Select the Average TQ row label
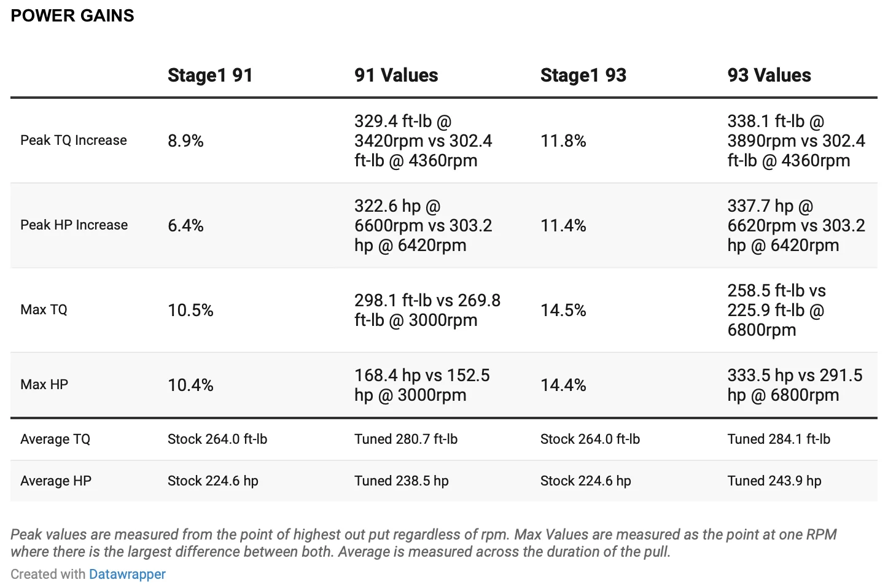 (55, 439)
